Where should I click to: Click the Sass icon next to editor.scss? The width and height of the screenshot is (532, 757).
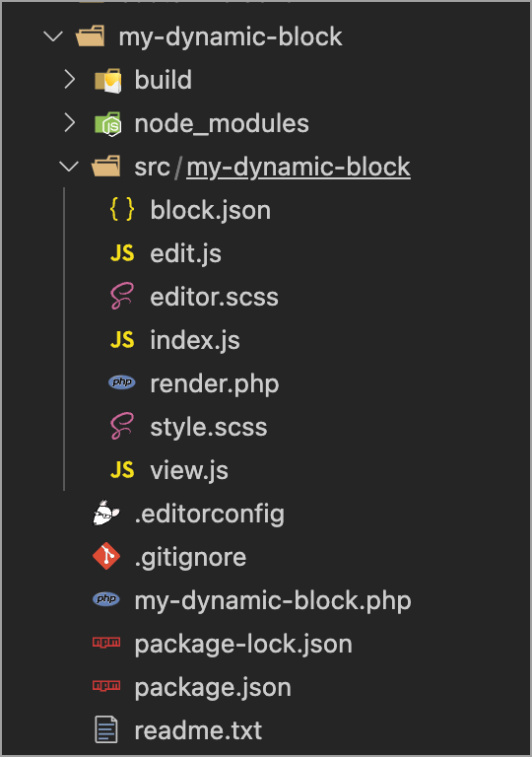coord(121,296)
